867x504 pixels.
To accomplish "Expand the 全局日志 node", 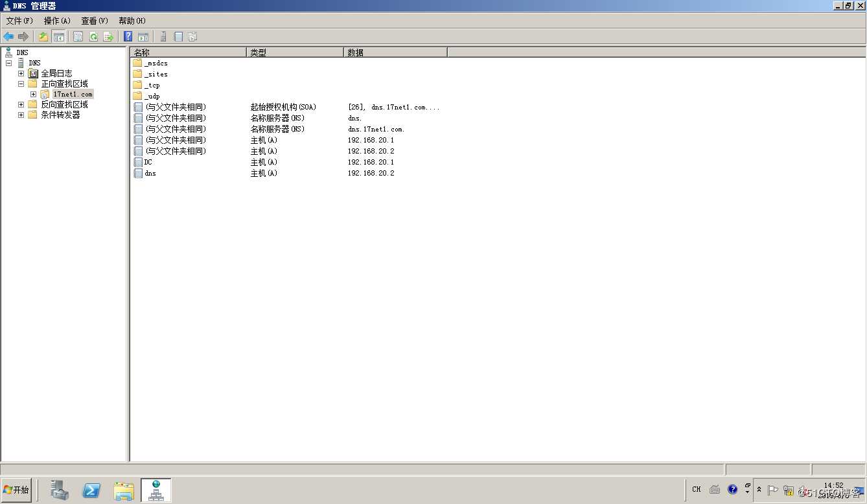I will click(21, 73).
